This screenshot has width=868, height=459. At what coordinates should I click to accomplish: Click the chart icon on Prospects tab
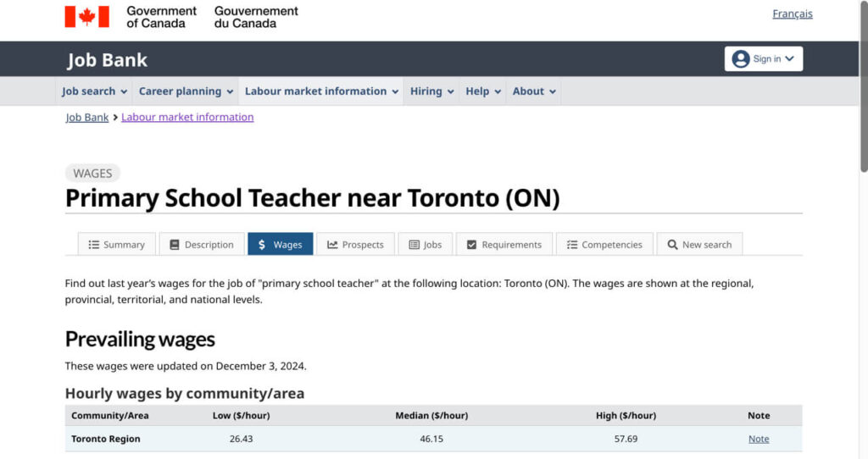coord(332,245)
